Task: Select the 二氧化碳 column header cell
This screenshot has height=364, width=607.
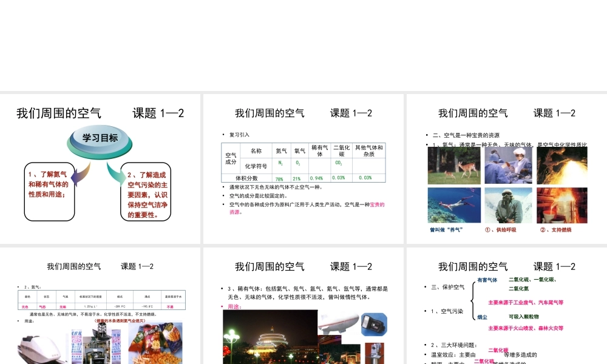Action: pos(341,151)
